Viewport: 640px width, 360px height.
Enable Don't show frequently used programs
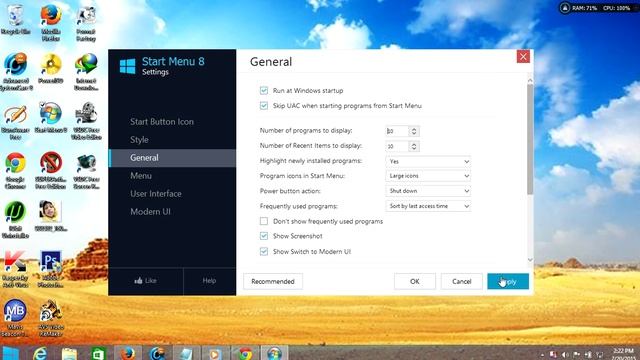click(264, 221)
